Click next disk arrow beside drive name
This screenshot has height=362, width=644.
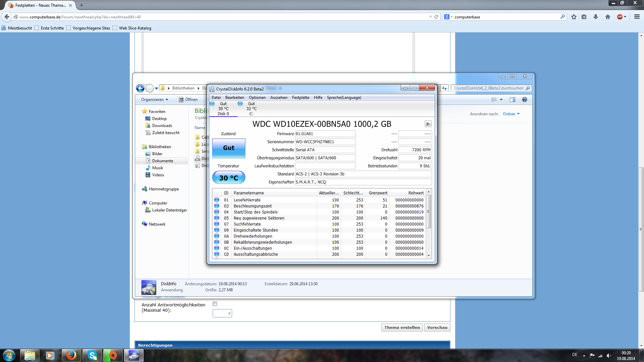428,124
